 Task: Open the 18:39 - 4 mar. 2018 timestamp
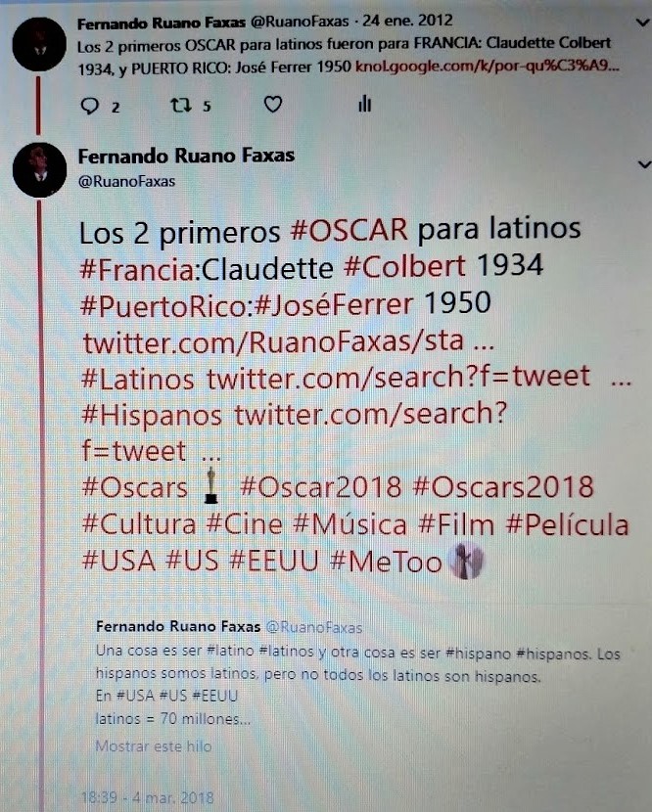click(x=147, y=797)
